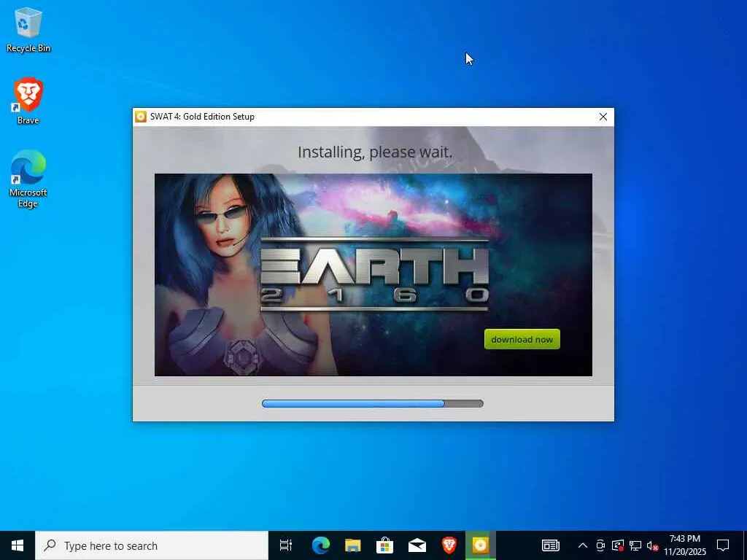Screen dimensions: 747x560
Task: Select the Brave desktop shortcut
Action: 28,101
